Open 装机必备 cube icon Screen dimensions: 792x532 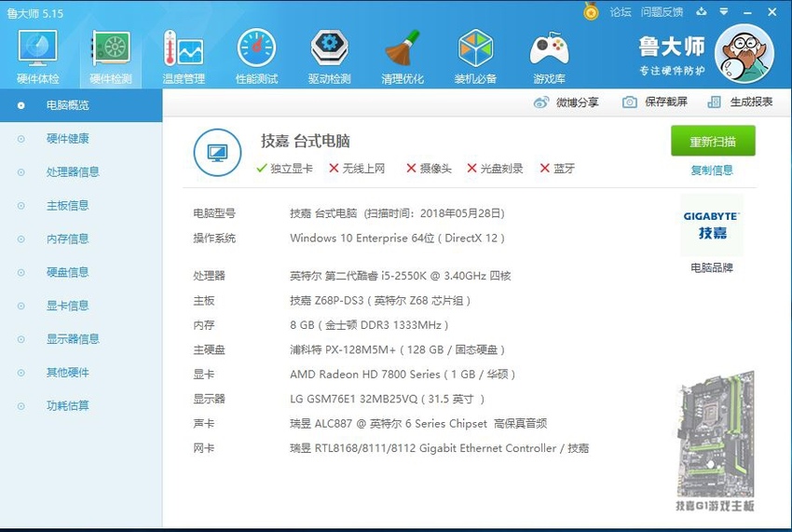coord(475,56)
